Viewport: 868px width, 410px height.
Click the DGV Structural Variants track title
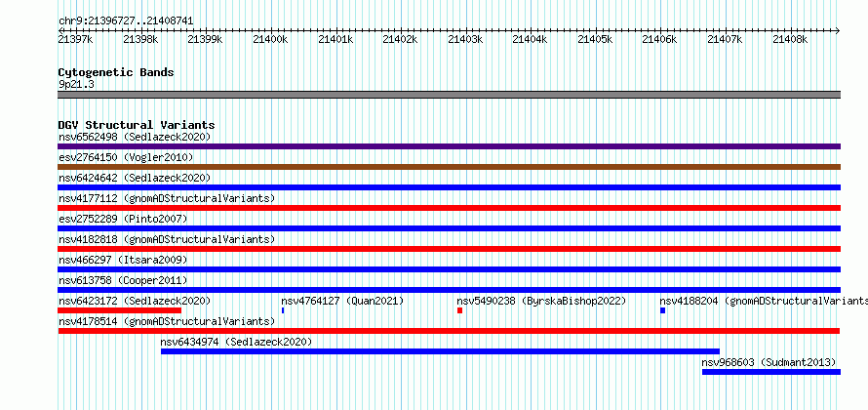coord(137,125)
